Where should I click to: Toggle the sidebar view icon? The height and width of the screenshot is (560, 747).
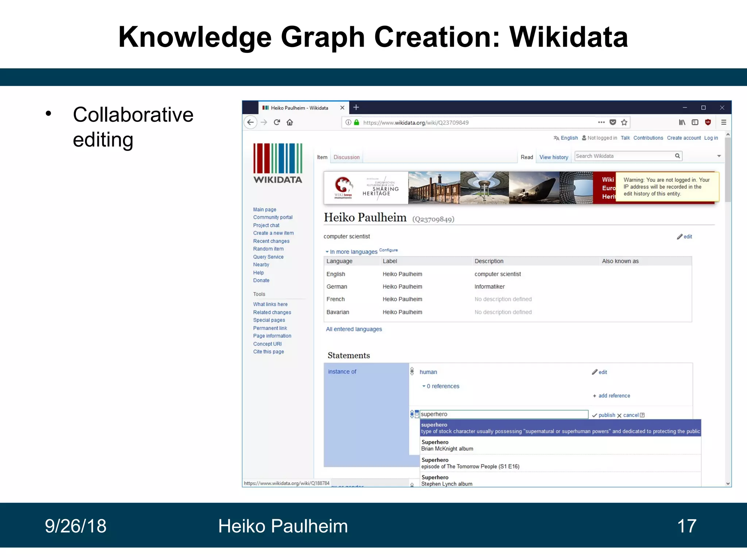695,122
